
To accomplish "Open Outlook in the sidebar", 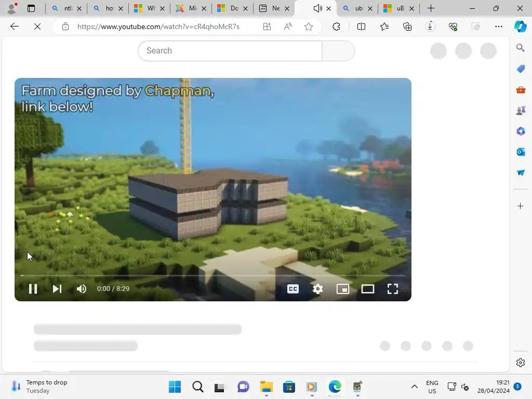I will (x=521, y=152).
